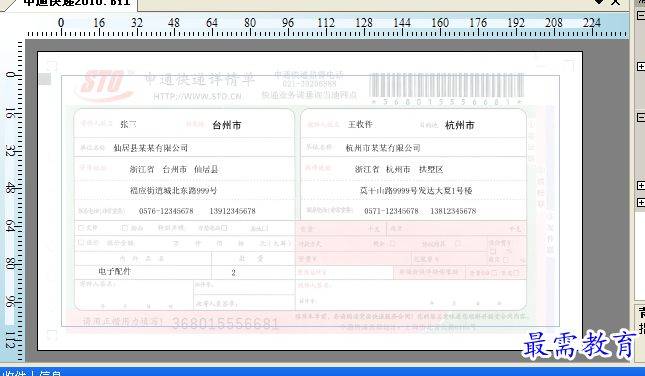Image resolution: width=645 pixels, height=376 pixels.
Task: Select quantity value 2 under 数量
Action: point(233,273)
